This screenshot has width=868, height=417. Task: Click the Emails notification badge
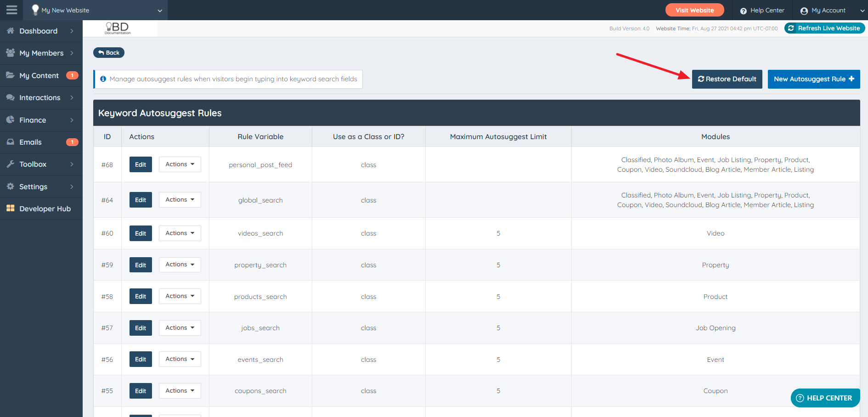coord(72,142)
